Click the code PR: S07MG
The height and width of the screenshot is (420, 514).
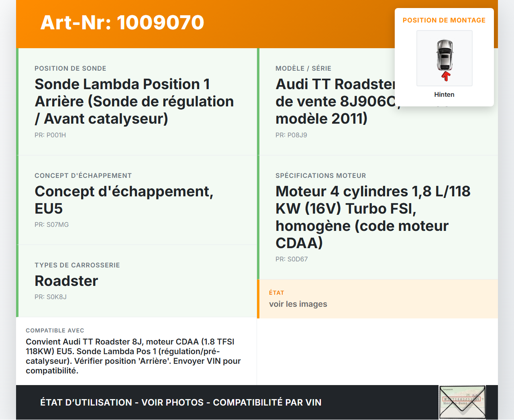click(x=51, y=224)
